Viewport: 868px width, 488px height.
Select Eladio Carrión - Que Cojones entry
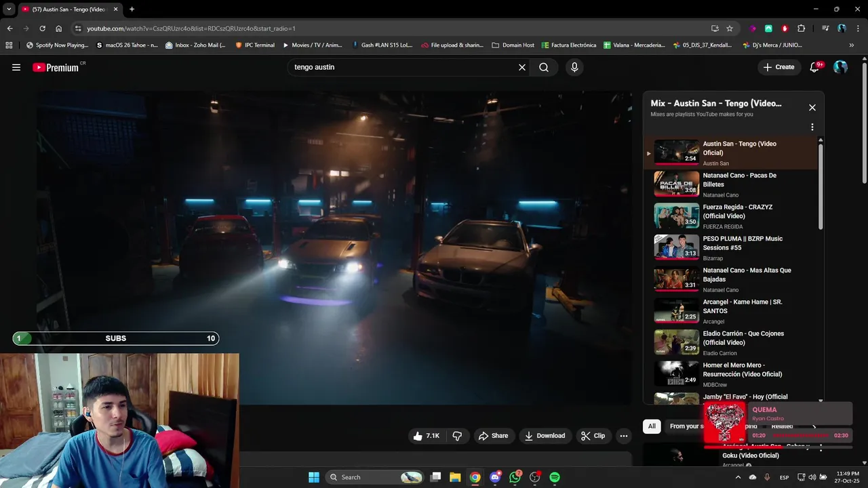click(730, 342)
